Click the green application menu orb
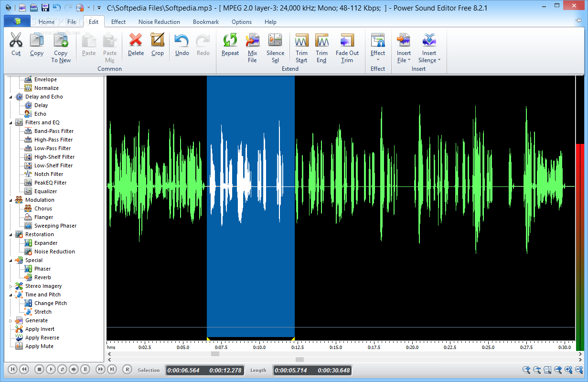 17,21
